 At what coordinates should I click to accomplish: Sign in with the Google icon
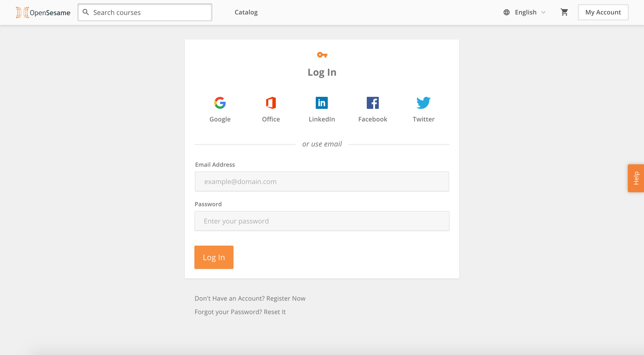pyautogui.click(x=220, y=103)
